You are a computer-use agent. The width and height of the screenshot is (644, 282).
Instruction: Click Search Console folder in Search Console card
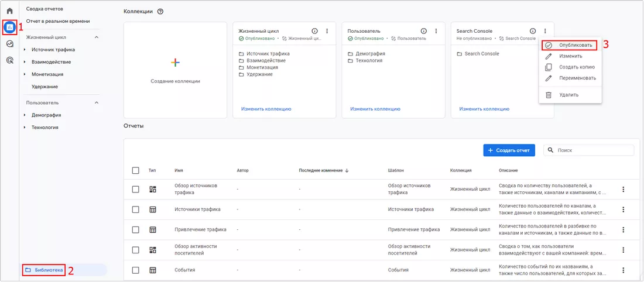coord(478,54)
